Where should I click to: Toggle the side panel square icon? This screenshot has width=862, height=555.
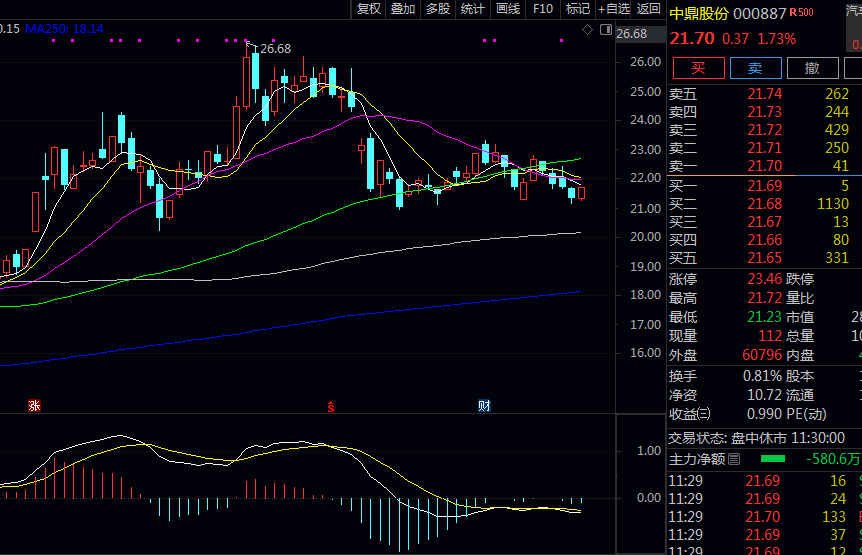[605, 30]
